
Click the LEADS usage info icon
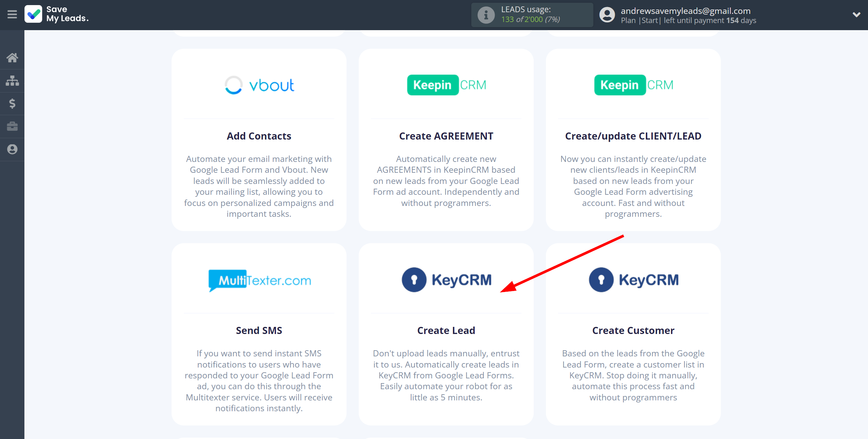486,15
